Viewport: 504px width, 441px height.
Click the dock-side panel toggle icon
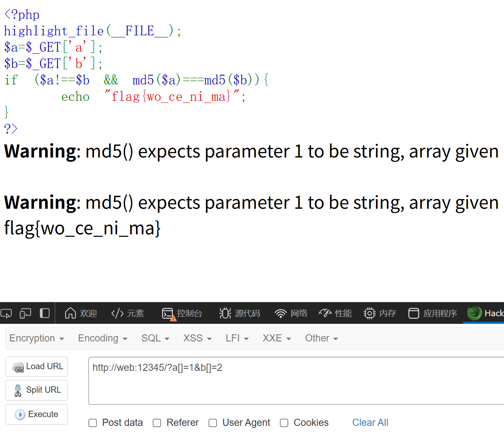click(x=44, y=313)
